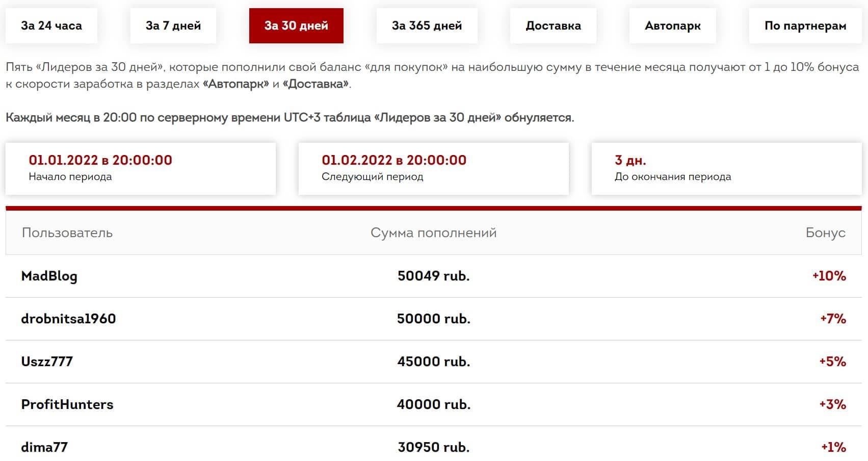Click the bold «Автопарк» text in description
This screenshot has width=868, height=461.
click(236, 84)
